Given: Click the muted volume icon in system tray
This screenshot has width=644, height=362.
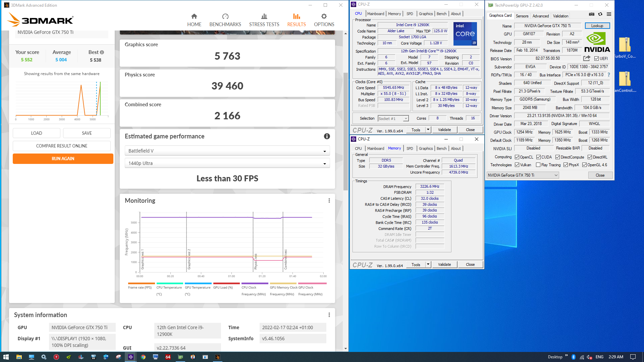Looking at the screenshot, I should [x=589, y=357].
